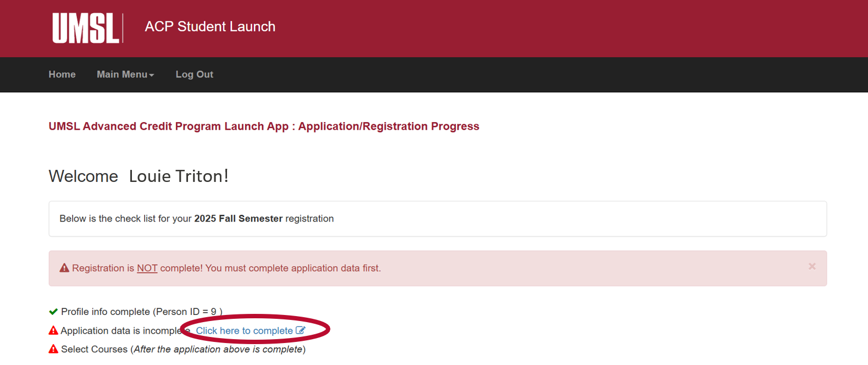Click the UMSL logo in the header
This screenshot has width=868, height=365.
[86, 28]
